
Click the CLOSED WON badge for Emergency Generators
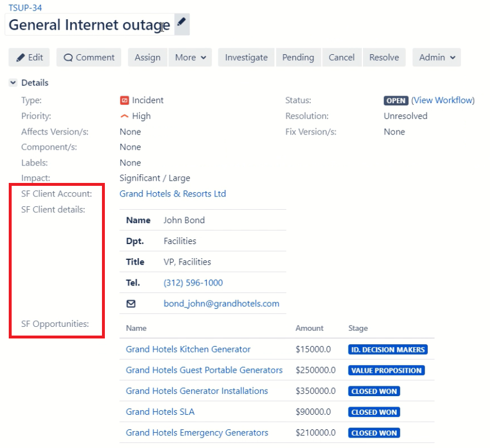374,433
